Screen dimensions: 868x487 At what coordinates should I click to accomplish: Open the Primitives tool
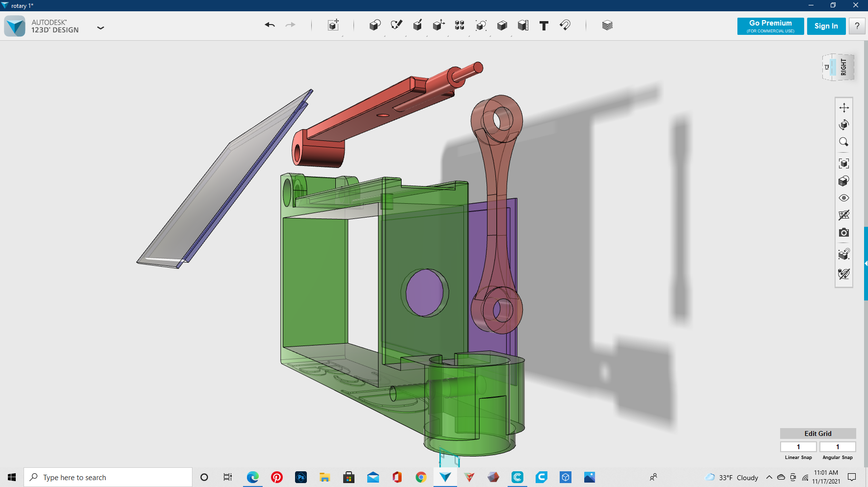(x=375, y=26)
